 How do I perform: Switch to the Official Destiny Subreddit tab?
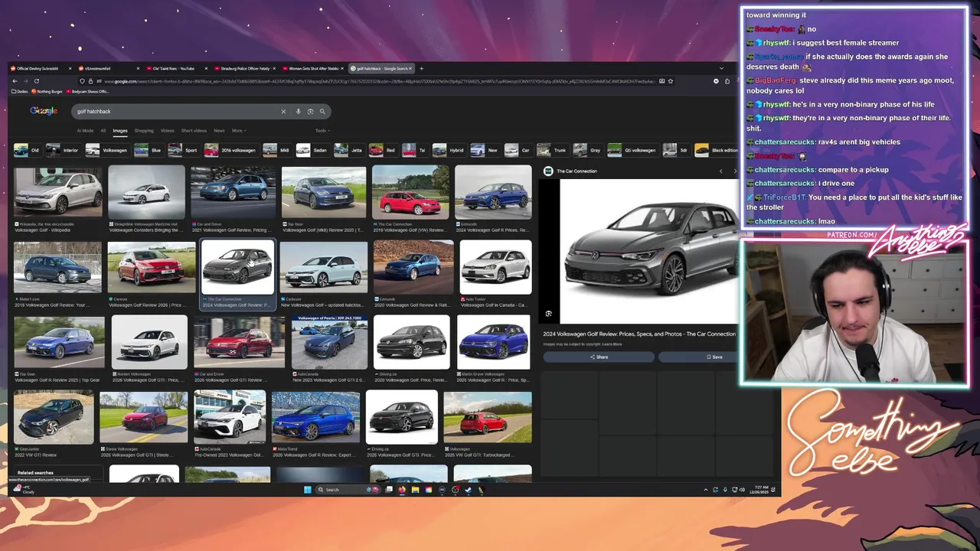[x=41, y=69]
